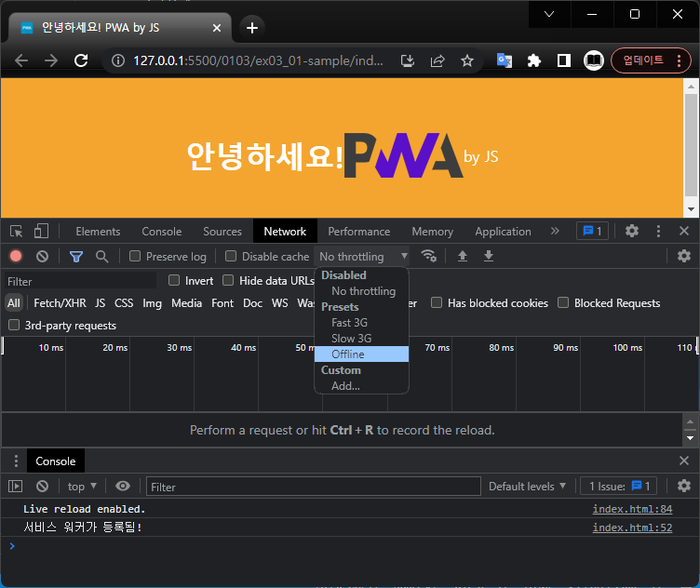Open the network search magnifier
700x588 pixels.
coord(101,256)
